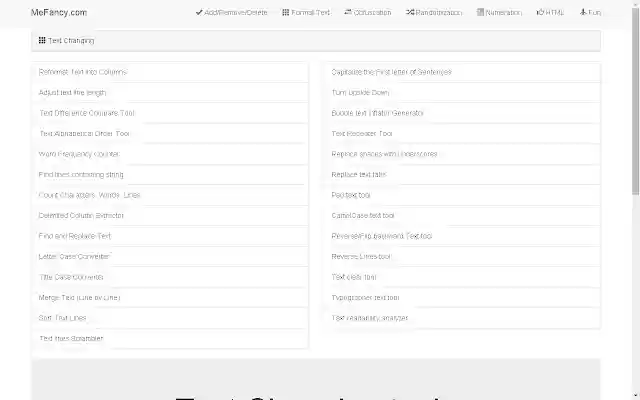Image resolution: width=640 pixels, height=400 pixels.
Task: Open Adjust text line length tool
Action: tap(72, 93)
